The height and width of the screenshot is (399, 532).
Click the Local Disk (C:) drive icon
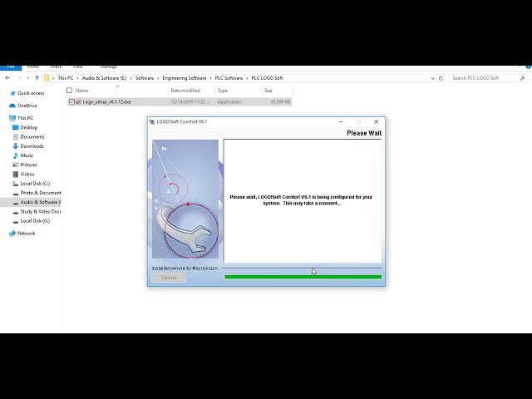(x=15, y=184)
